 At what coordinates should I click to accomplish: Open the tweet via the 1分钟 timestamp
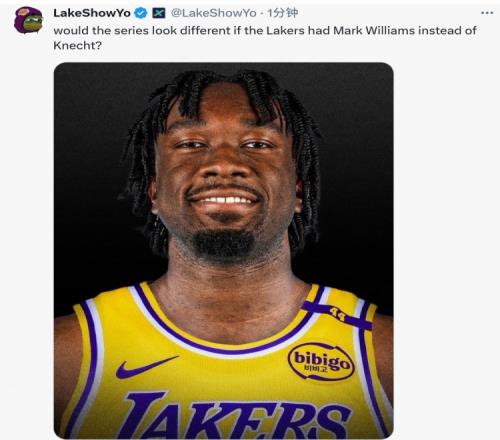(283, 13)
